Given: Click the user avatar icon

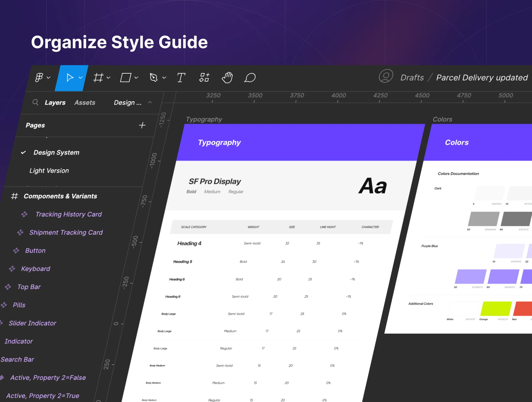Looking at the screenshot, I should pyautogui.click(x=386, y=76).
